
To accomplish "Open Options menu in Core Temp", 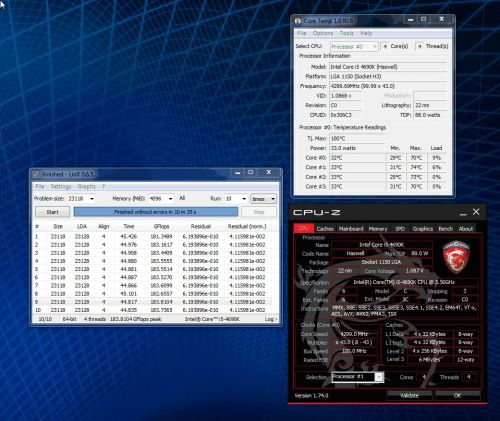I will 323,33.
